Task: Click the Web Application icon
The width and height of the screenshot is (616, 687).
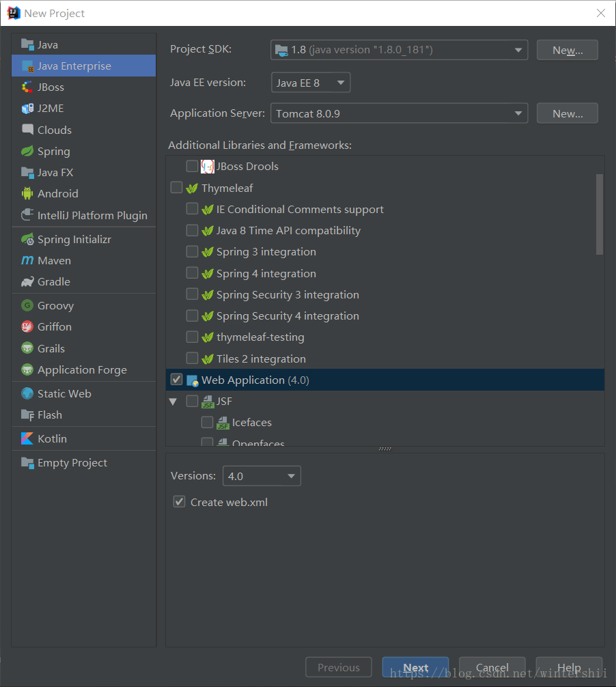Action: point(193,380)
